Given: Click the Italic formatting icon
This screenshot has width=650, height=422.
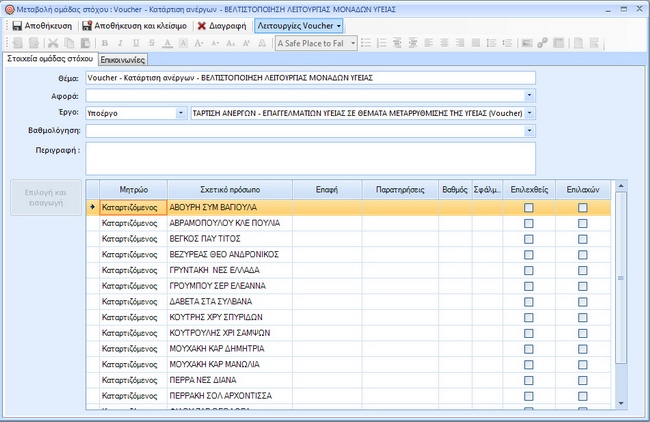Looking at the screenshot, I should click(120, 43).
